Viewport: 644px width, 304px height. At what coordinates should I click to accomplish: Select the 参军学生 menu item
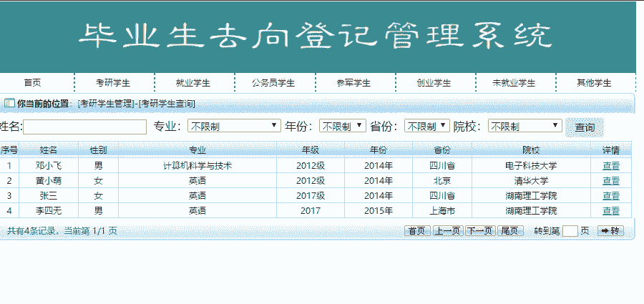point(353,82)
